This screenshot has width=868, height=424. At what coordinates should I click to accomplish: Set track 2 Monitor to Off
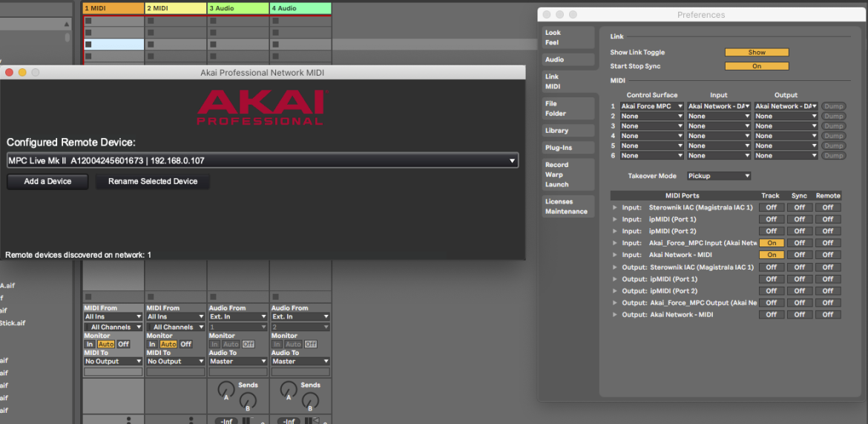[x=185, y=345]
